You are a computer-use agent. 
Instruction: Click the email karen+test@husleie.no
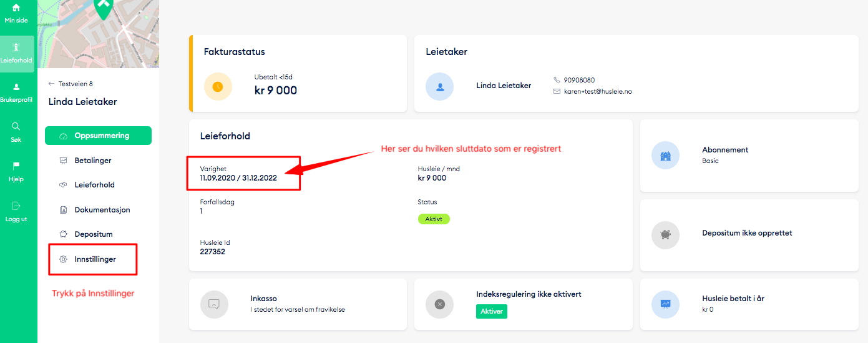pyautogui.click(x=598, y=91)
